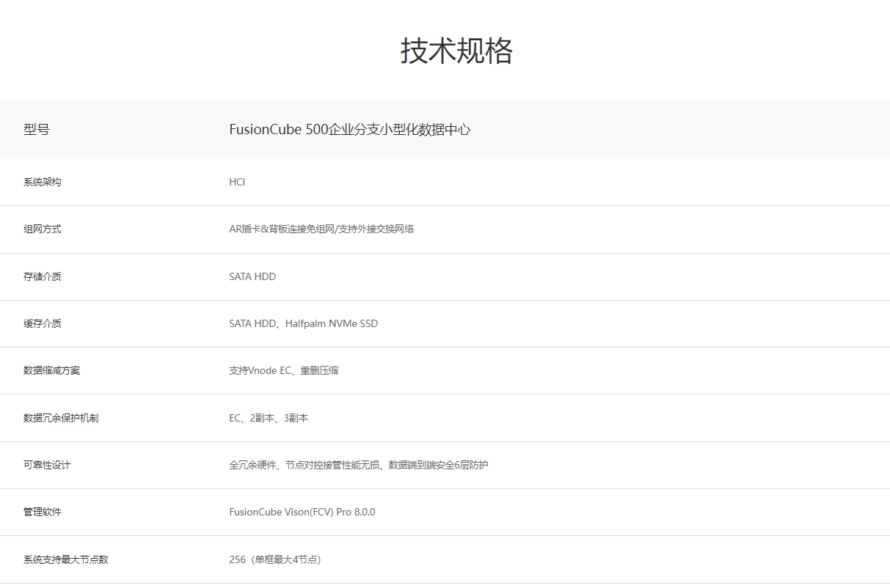This screenshot has height=588, width=890.
Task: Click the 缓存介质 row label
Action: coord(43,323)
